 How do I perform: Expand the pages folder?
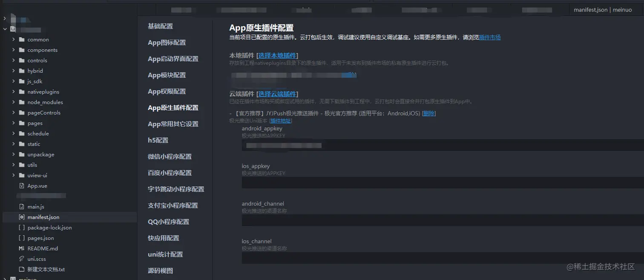14,123
